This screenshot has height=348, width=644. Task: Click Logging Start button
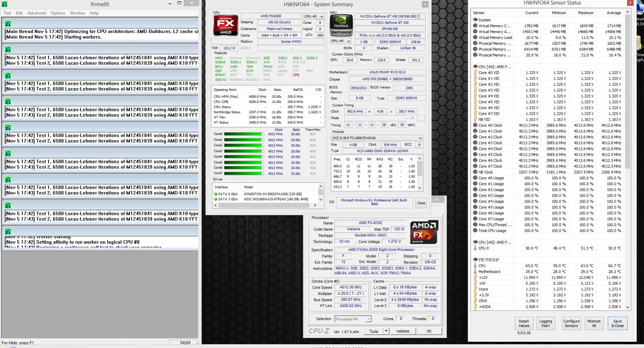tap(545, 323)
